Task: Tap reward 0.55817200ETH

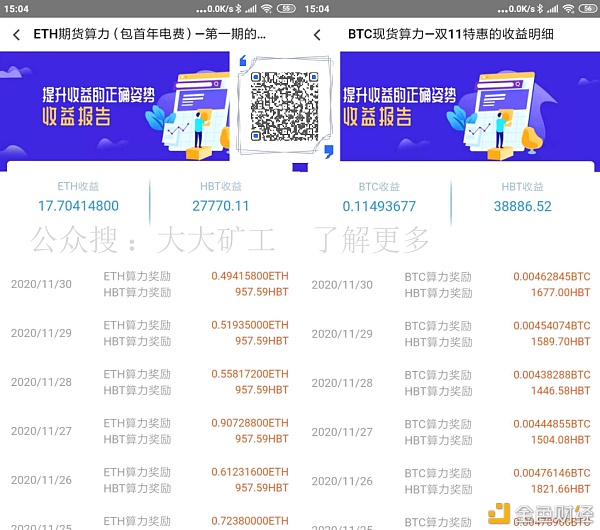Action: pyautogui.click(x=250, y=374)
